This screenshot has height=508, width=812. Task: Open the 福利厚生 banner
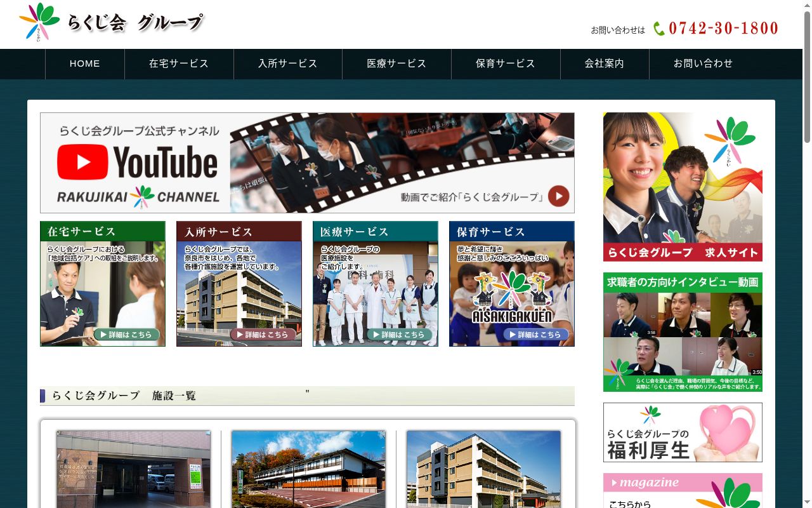(683, 432)
